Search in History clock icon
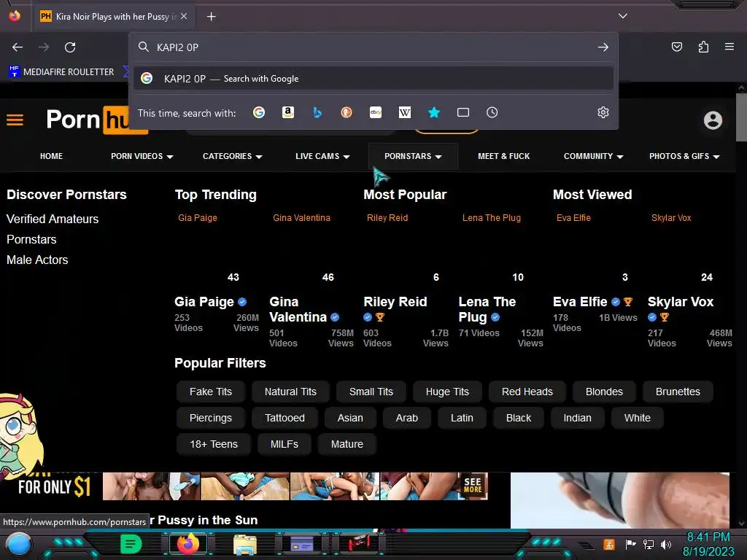 point(492,112)
